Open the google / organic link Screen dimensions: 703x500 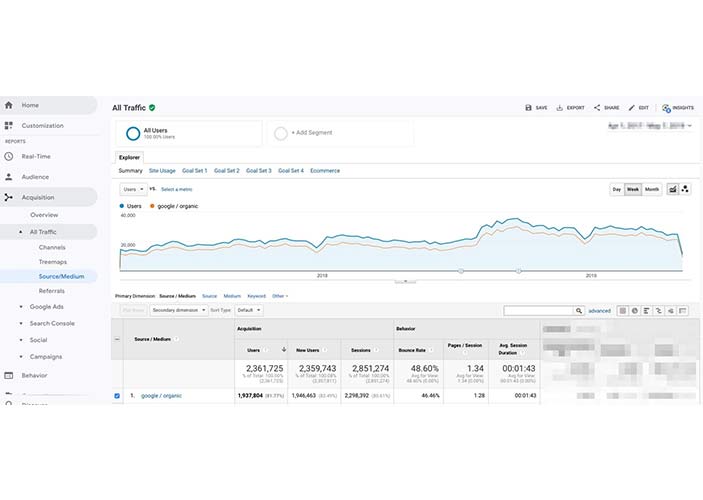(161, 396)
